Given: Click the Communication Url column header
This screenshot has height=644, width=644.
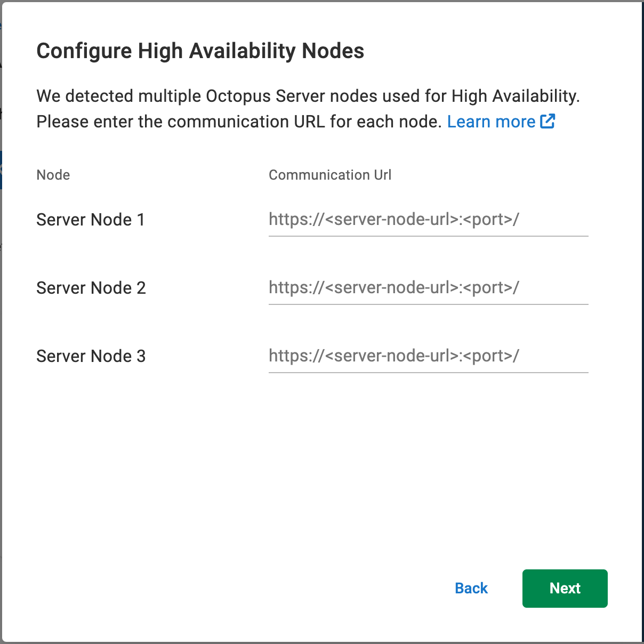Looking at the screenshot, I should click(330, 175).
